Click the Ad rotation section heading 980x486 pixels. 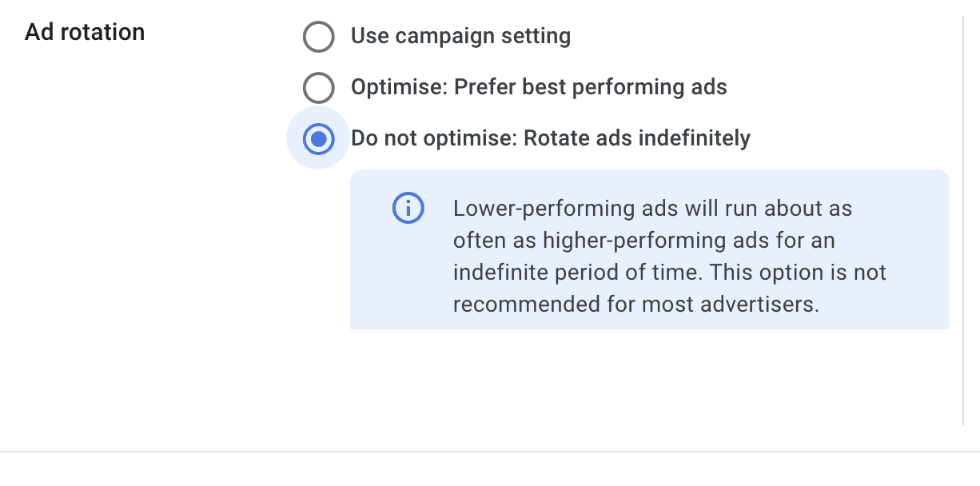tap(85, 33)
